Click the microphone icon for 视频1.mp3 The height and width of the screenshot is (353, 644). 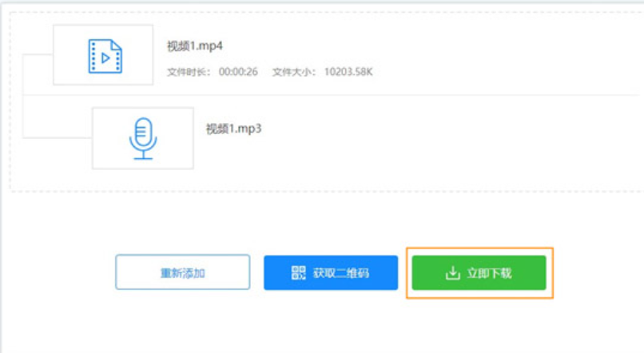[143, 139]
